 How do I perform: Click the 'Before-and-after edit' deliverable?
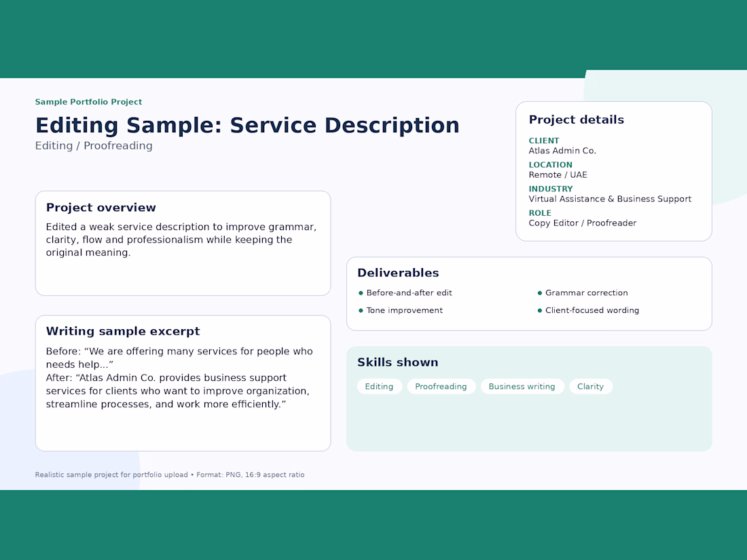tap(409, 293)
